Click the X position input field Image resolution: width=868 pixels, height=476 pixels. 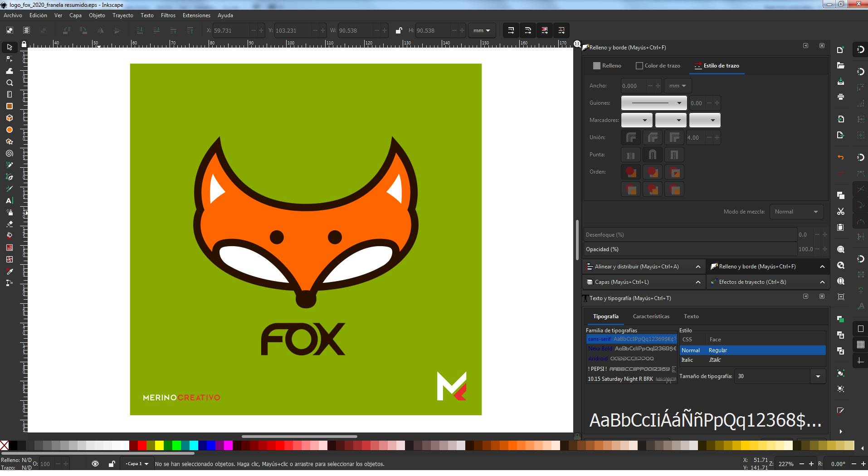click(231, 30)
